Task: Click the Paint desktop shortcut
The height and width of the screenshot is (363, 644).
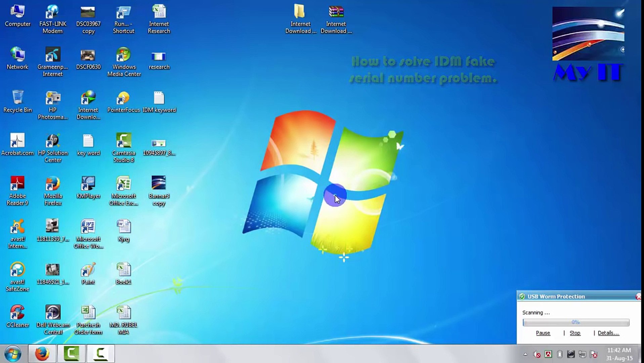Action: coord(88,274)
